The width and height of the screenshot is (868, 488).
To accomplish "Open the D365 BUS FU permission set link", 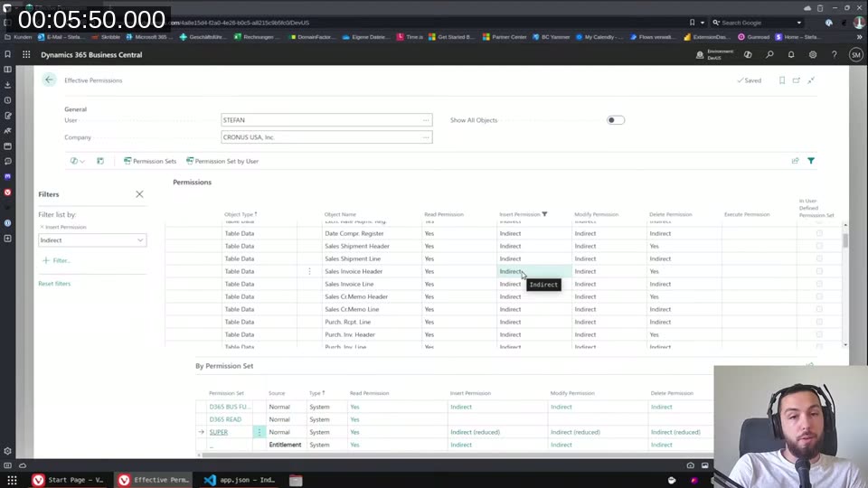I will tap(230, 407).
